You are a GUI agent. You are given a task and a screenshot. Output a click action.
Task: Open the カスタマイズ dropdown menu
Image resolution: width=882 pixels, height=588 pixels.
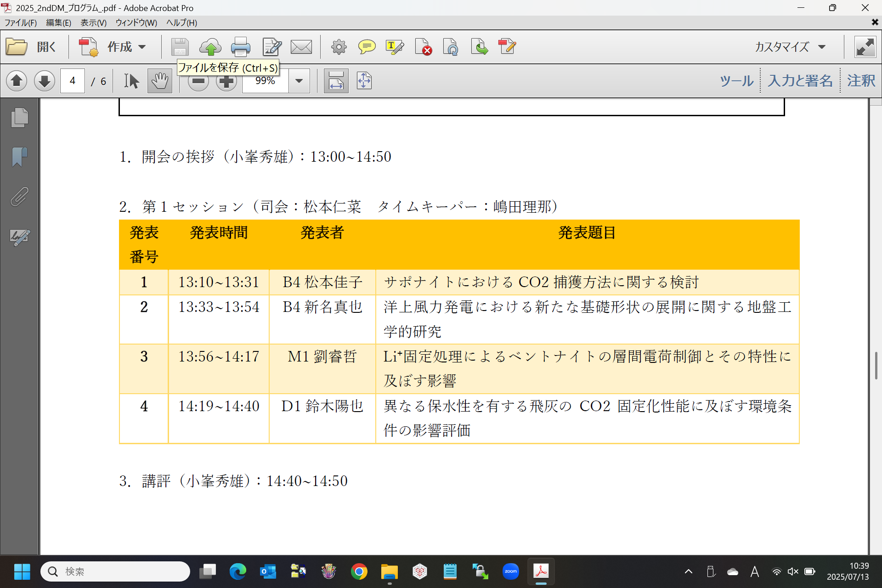pyautogui.click(x=790, y=47)
